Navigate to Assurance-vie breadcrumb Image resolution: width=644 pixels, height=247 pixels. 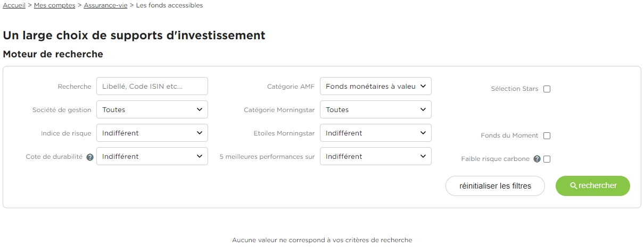coord(106,5)
